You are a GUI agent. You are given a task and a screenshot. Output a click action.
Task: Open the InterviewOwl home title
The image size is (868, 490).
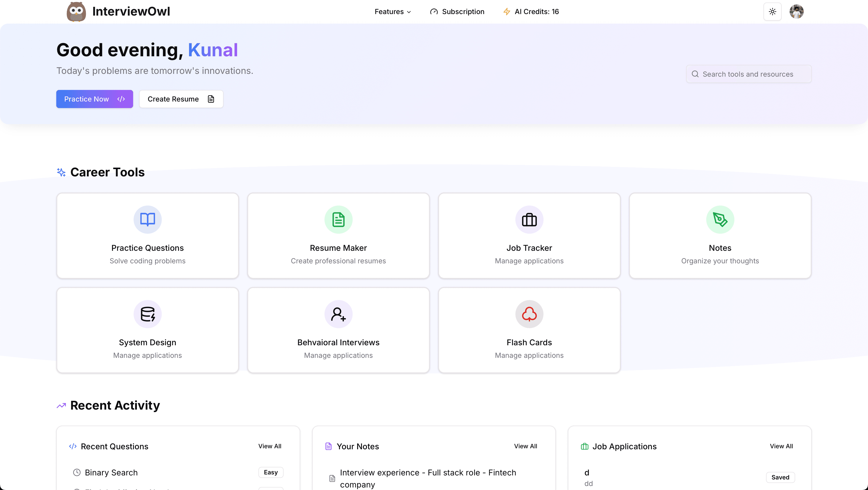click(131, 12)
